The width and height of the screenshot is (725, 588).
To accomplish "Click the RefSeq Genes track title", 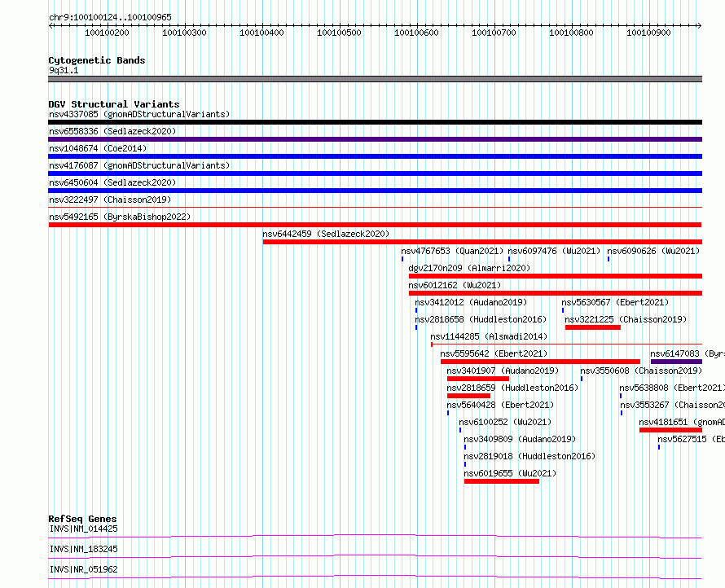I will 82,519.
